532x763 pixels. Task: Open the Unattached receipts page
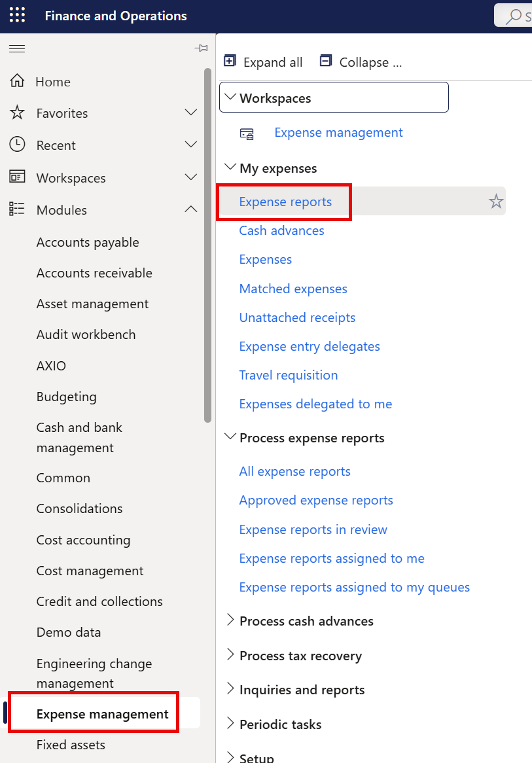point(297,317)
